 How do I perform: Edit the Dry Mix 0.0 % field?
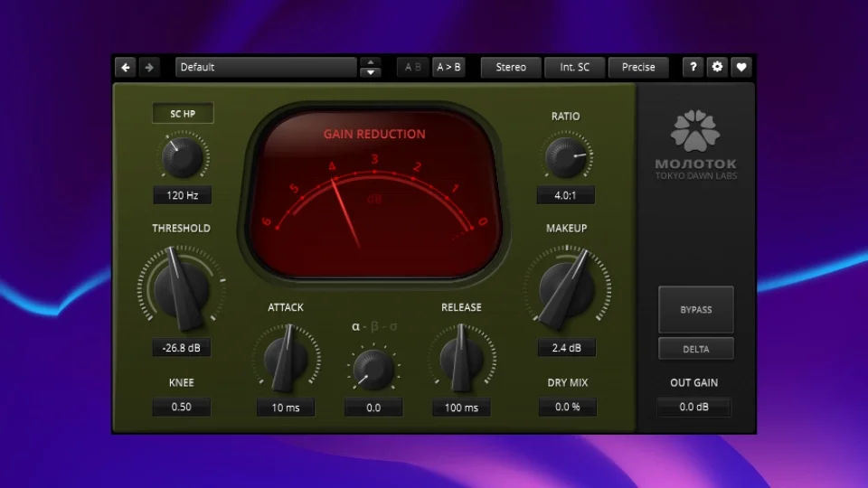(x=568, y=407)
